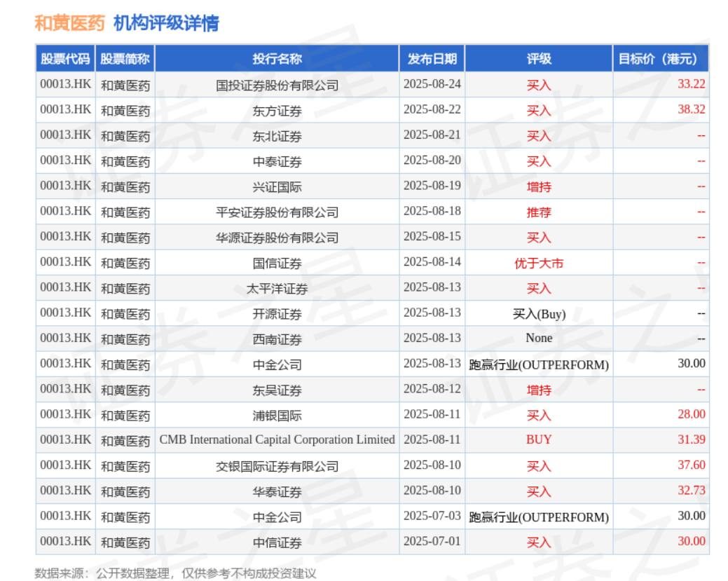Open the CMB International Capital Corporation Limited entry
The width and height of the screenshot is (728, 581).
pos(277,440)
